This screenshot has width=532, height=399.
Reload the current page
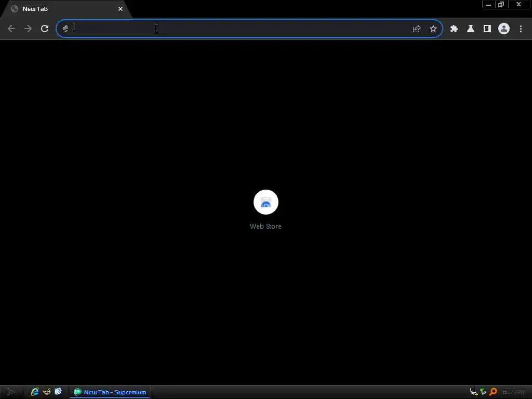click(x=45, y=29)
